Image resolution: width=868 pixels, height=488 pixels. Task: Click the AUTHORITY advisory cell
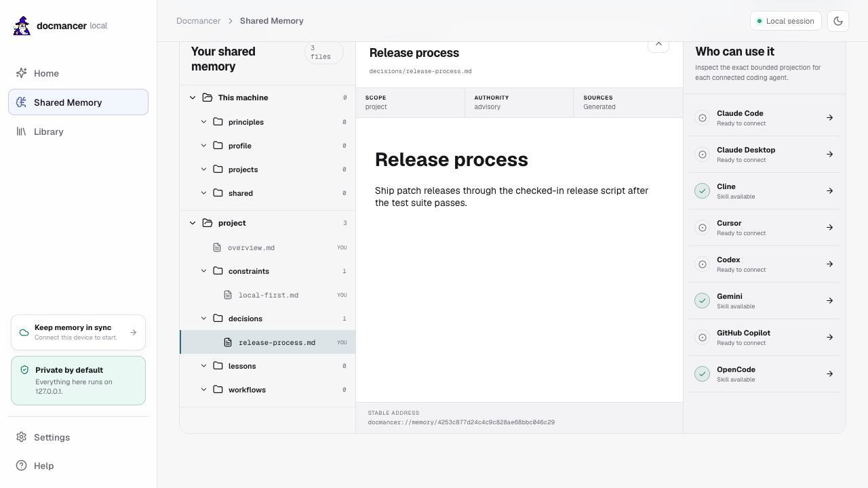tap(519, 102)
